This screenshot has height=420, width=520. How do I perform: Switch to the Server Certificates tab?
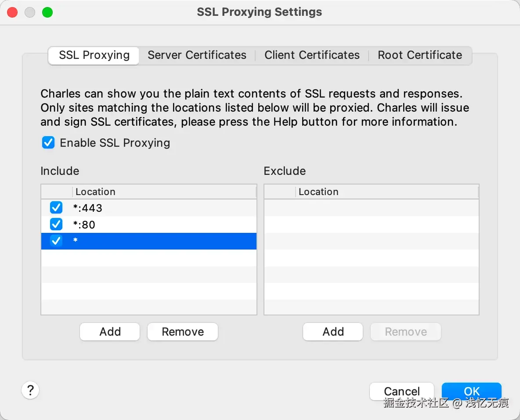197,55
